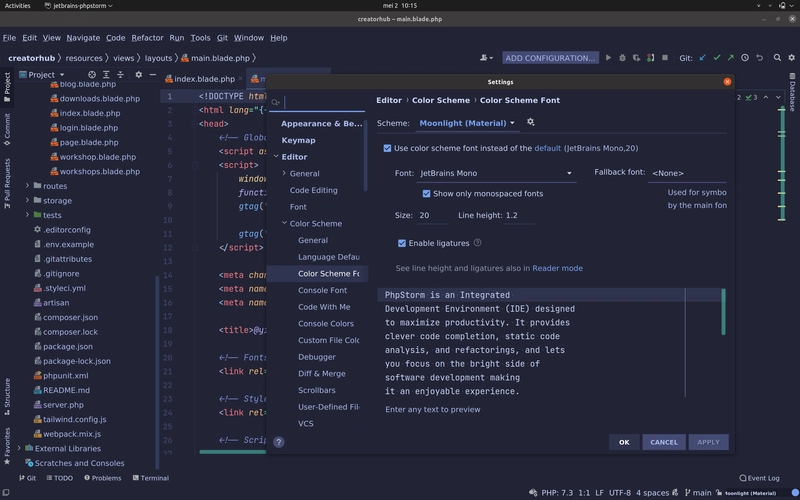800x500 pixels.
Task: Open user account icon dropdown in toolbar
Action: pyautogui.click(x=486, y=58)
